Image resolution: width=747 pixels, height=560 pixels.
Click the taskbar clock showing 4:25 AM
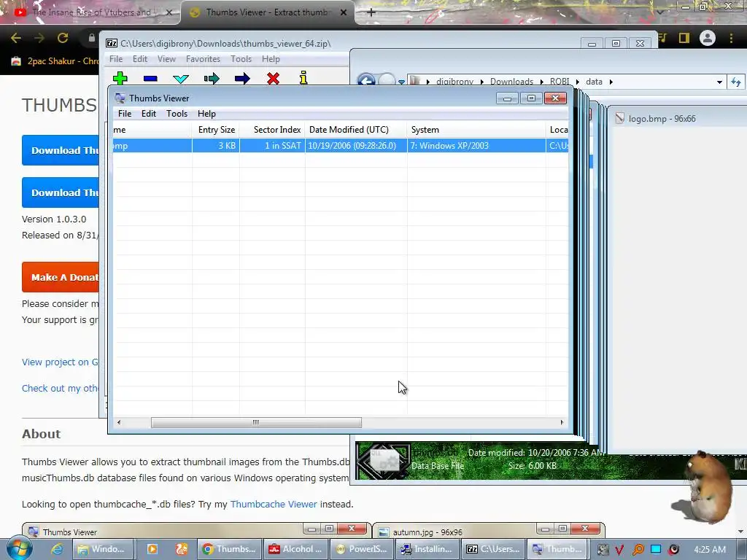tap(710, 550)
